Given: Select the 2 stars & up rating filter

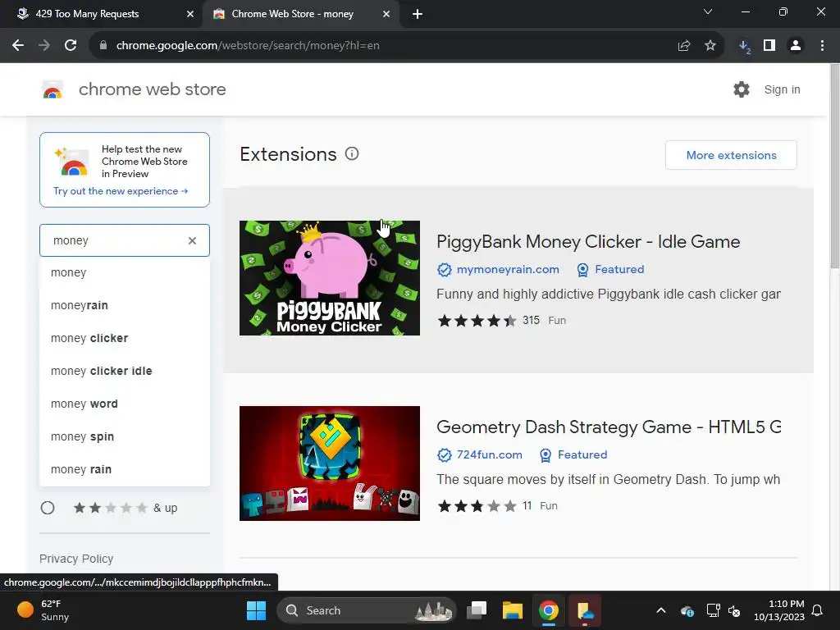Looking at the screenshot, I should pos(48,508).
